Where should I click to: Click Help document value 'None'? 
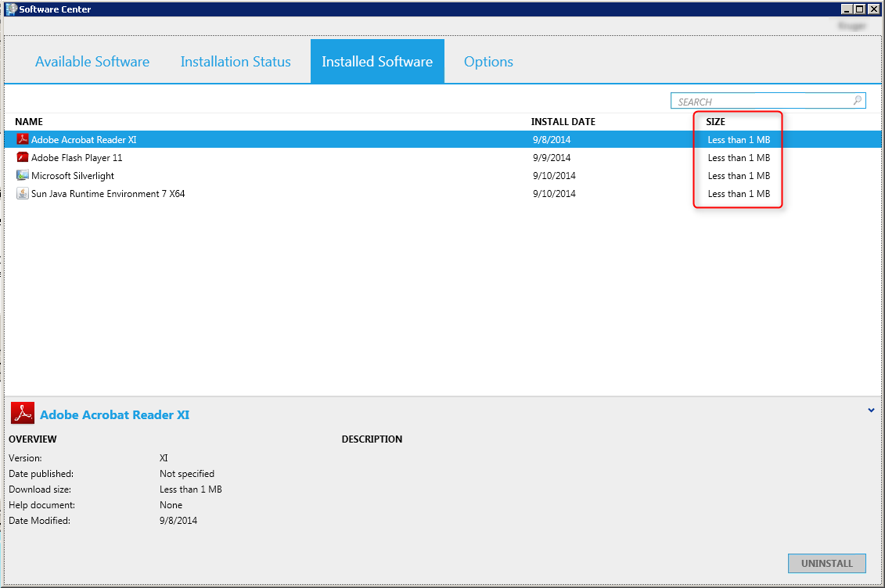[171, 505]
